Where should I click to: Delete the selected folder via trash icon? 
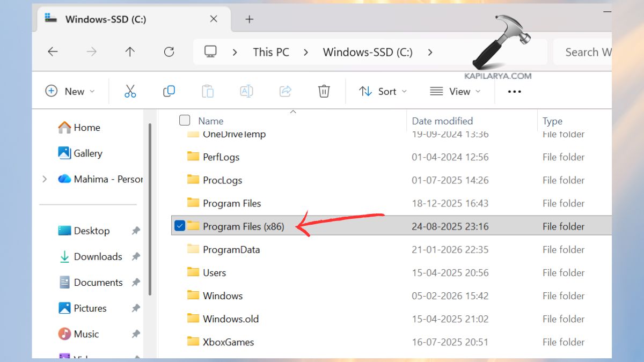324,91
